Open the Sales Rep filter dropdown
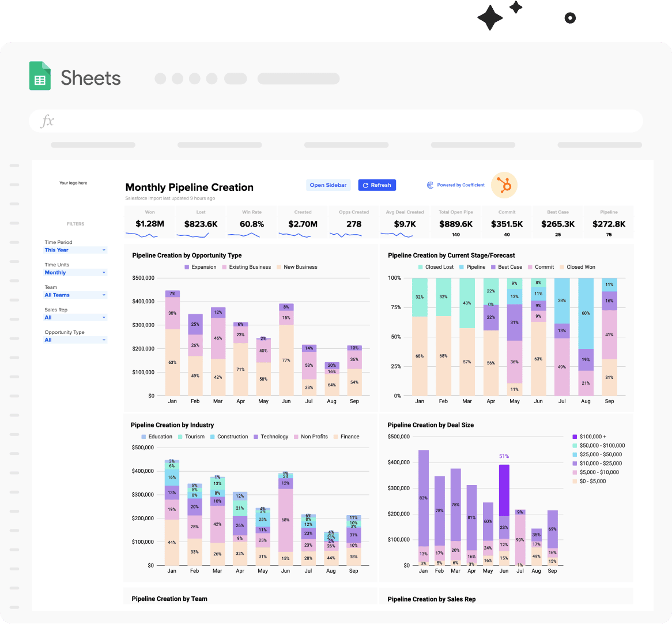The height and width of the screenshot is (624, 672). 75,318
